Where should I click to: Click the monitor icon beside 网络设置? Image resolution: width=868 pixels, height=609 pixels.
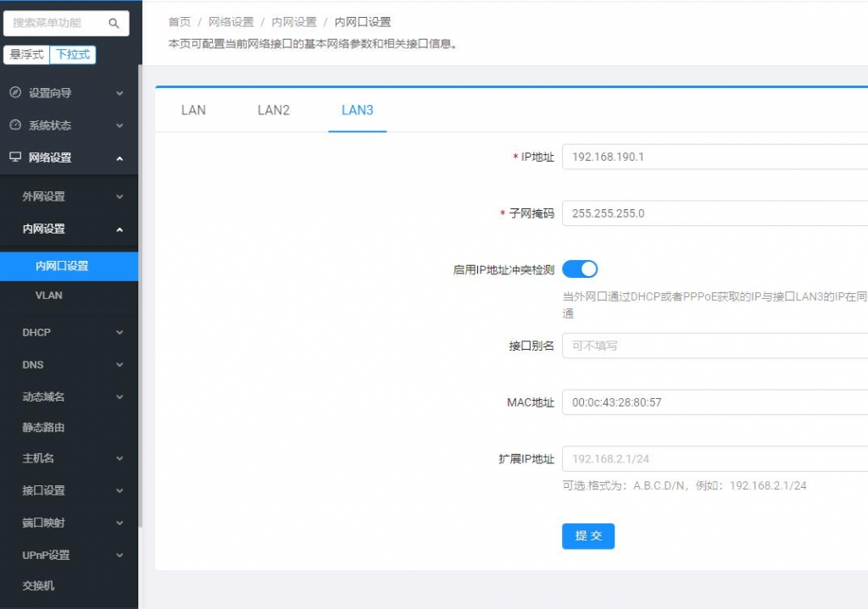click(15, 157)
